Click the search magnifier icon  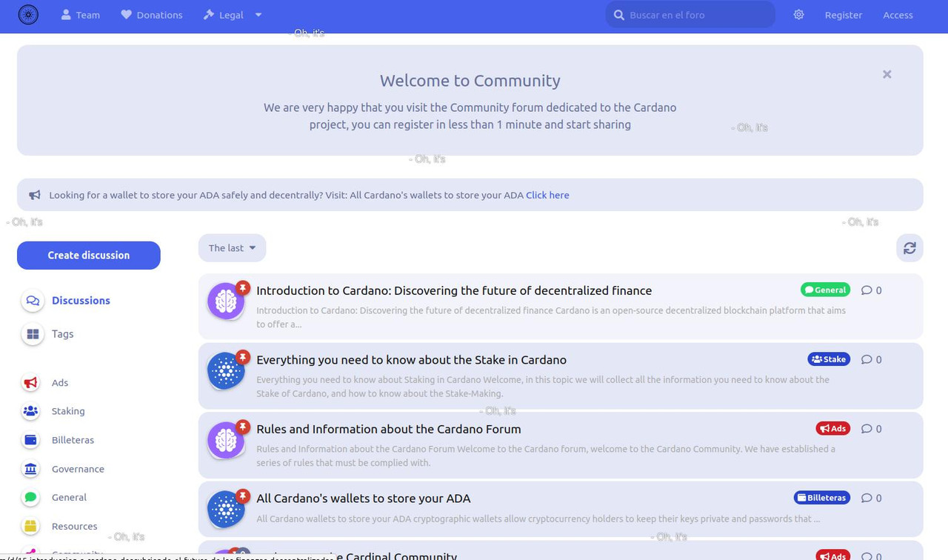pos(619,15)
